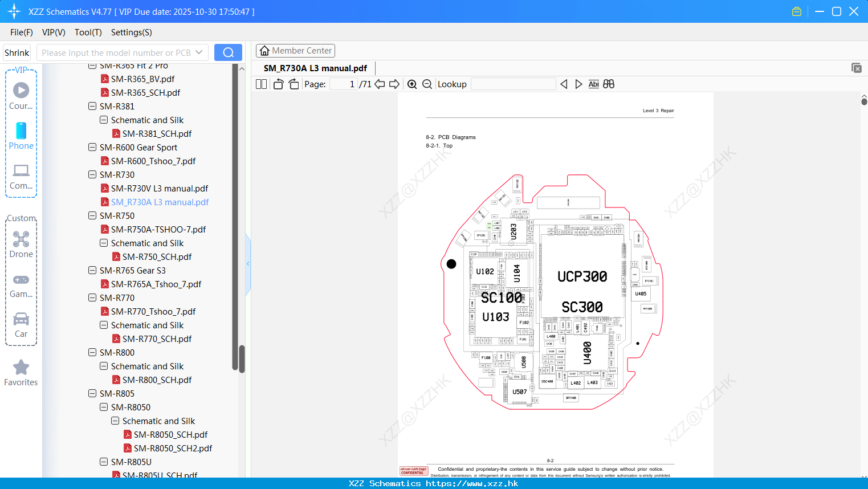Click the file tree scrollbar thumb
The height and width of the screenshot is (489, 868).
242,359
